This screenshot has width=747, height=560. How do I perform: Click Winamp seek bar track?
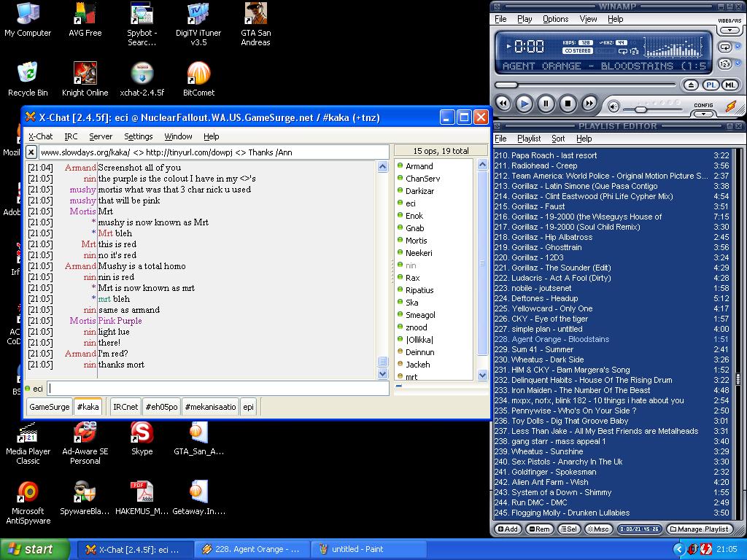pyautogui.click(x=585, y=85)
